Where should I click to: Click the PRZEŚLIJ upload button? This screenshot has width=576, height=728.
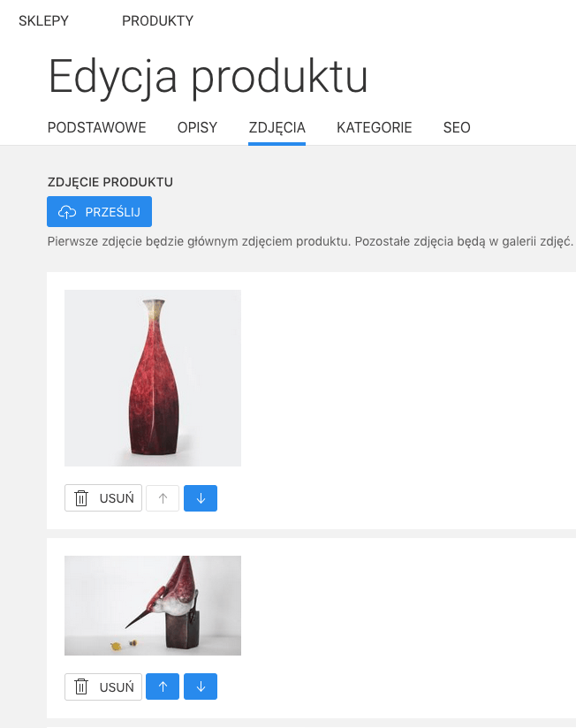[99, 211]
